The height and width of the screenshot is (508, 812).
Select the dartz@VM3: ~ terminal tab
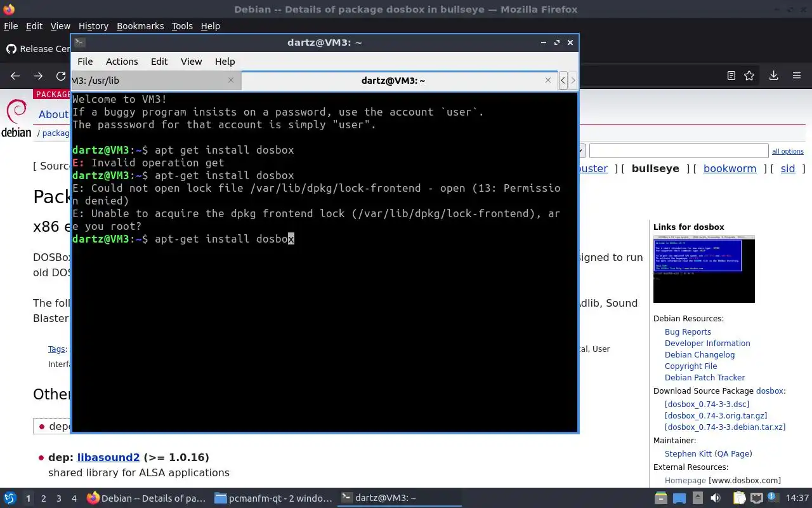(x=400, y=80)
